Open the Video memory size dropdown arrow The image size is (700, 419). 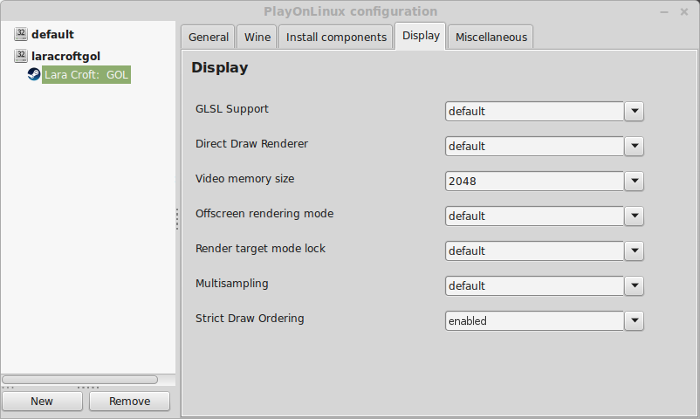(634, 181)
